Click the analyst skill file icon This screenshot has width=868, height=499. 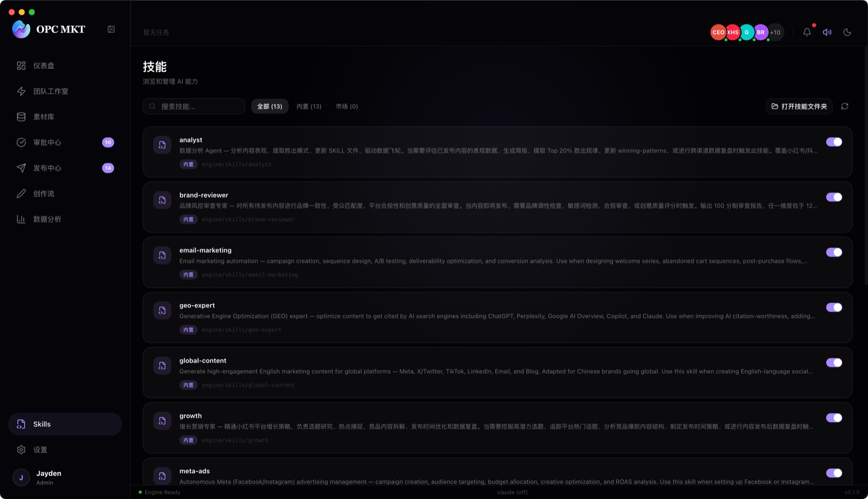point(162,145)
